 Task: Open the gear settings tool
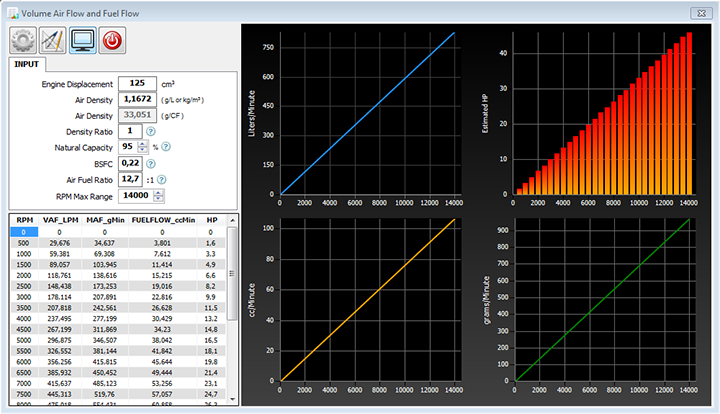tap(23, 40)
